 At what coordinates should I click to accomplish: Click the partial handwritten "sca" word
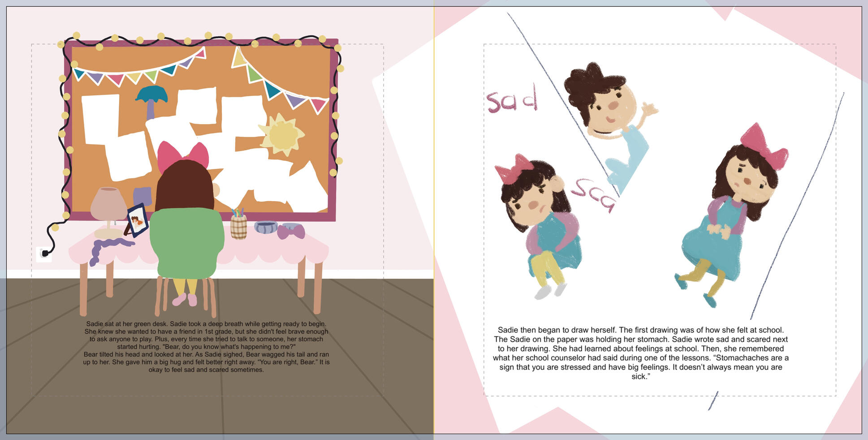(x=593, y=194)
